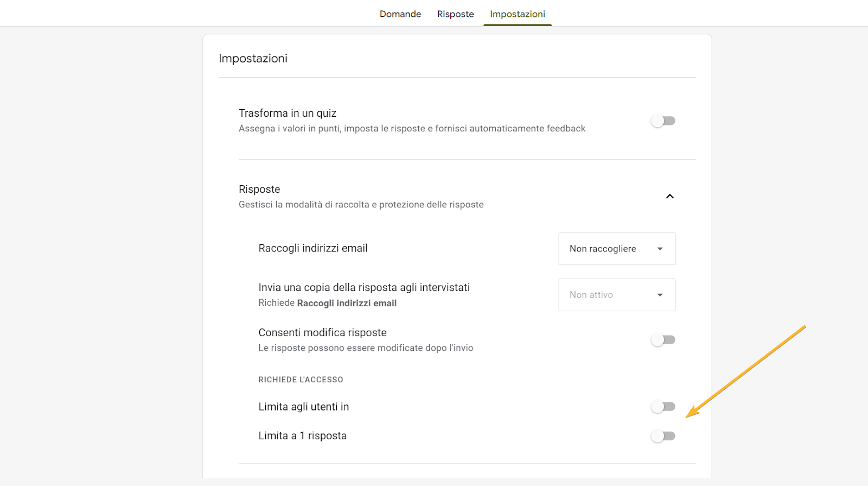Enable Trasforma in un quiz toggle
868x486 pixels.
[663, 121]
